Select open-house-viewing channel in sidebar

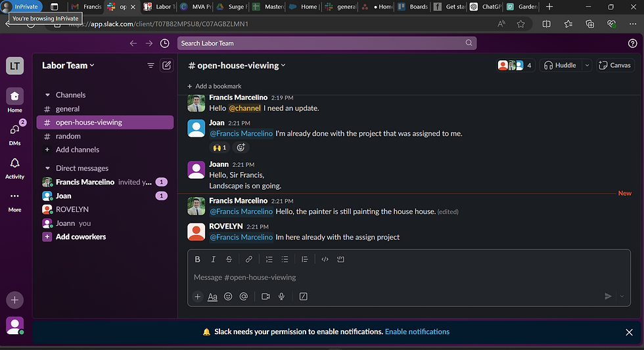105,122
